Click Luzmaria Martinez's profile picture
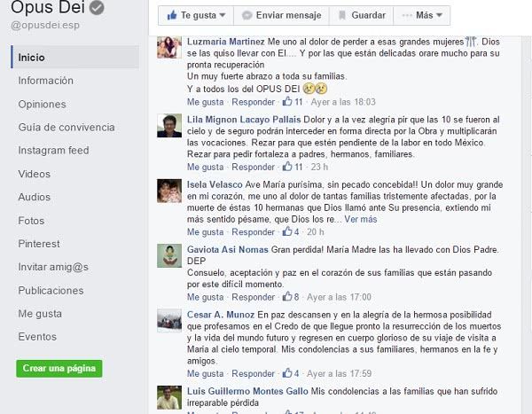 click(169, 48)
